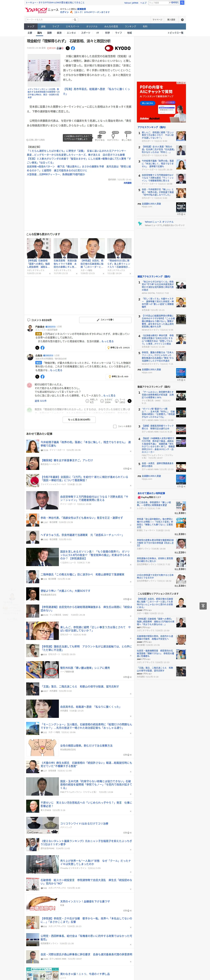The width and height of the screenshot is (210, 980).
Task: Expand 白鳥浩's comment with もっと見る
Action: [56, 370]
